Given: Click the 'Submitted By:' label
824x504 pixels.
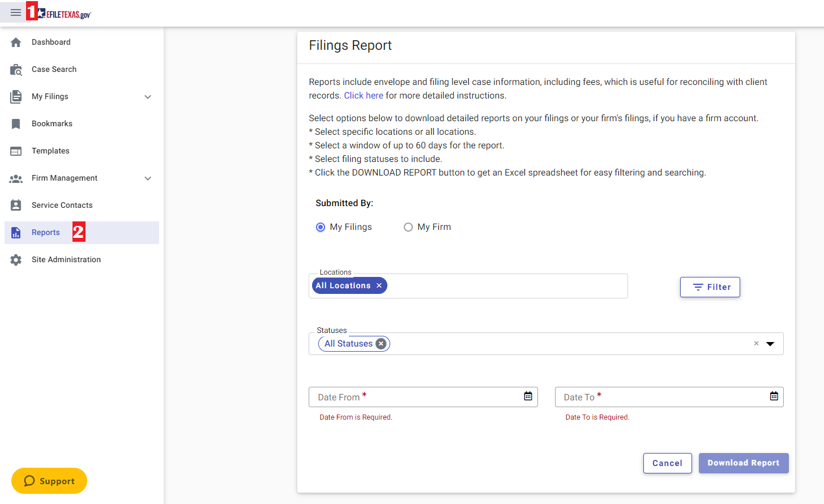Looking at the screenshot, I should [344, 203].
